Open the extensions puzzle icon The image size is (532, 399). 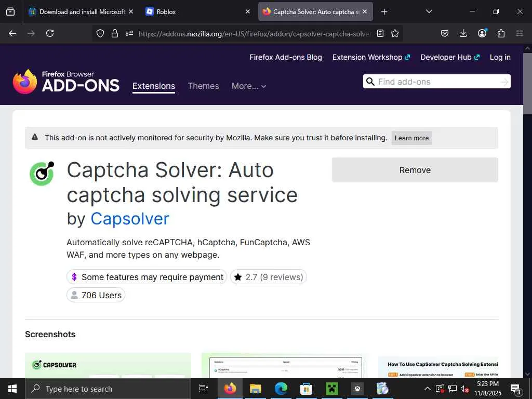point(501,33)
